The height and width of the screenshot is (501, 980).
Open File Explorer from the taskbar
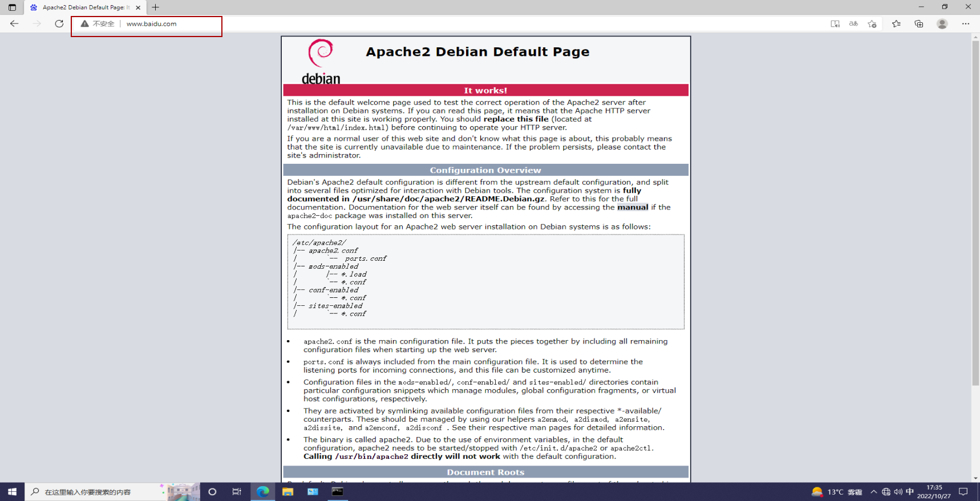[x=287, y=491]
